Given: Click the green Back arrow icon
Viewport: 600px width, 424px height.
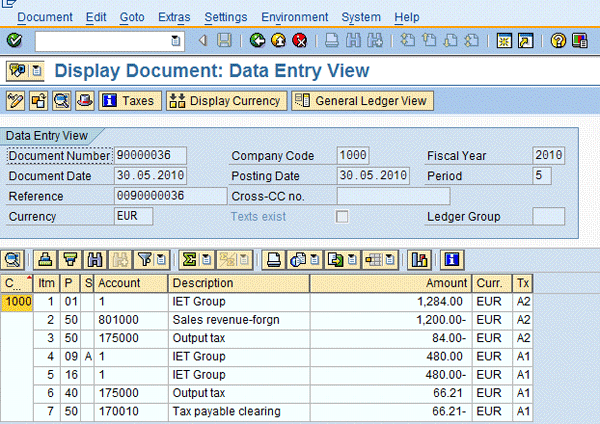Looking at the screenshot, I should (258, 40).
